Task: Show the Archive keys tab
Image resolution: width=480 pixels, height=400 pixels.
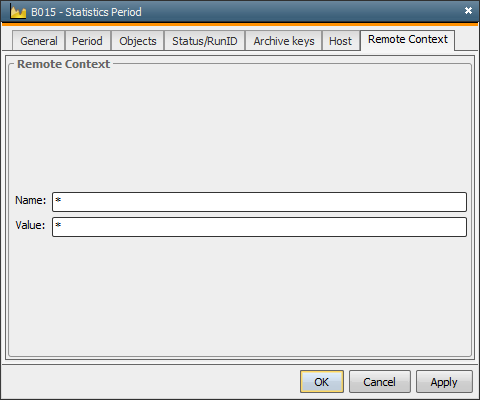Action: [x=284, y=41]
